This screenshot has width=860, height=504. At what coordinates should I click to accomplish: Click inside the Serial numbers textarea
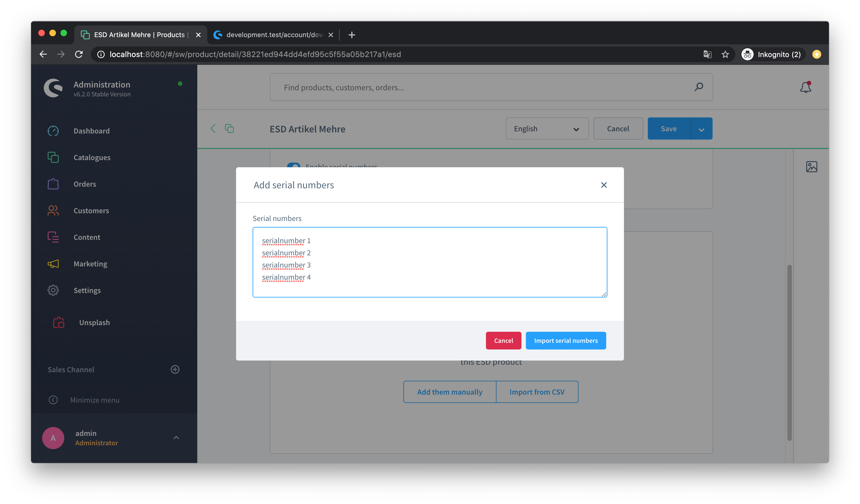[x=429, y=262]
